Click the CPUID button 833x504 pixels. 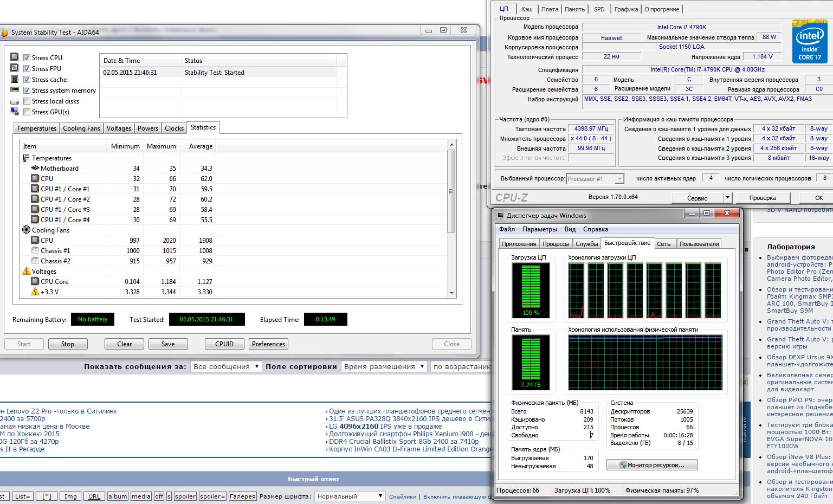[x=224, y=344]
